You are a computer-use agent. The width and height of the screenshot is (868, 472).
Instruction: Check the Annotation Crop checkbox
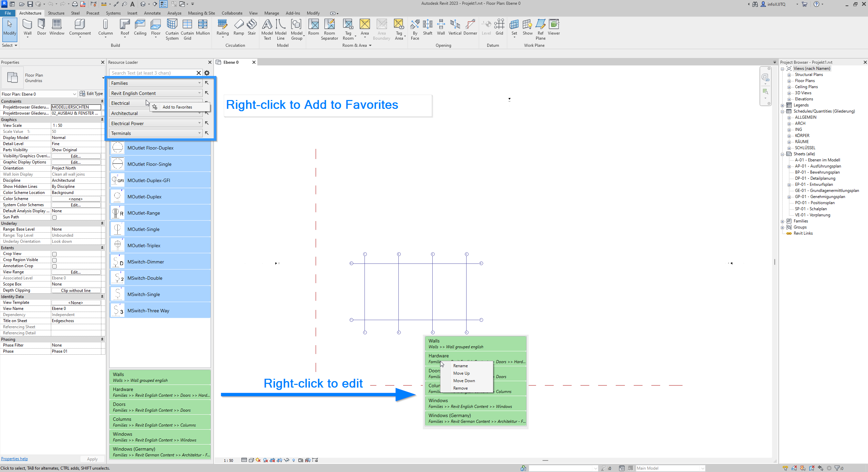point(54,266)
